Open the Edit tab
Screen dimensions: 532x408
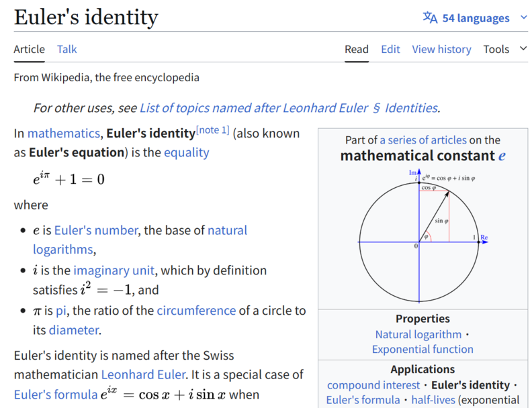pyautogui.click(x=390, y=49)
